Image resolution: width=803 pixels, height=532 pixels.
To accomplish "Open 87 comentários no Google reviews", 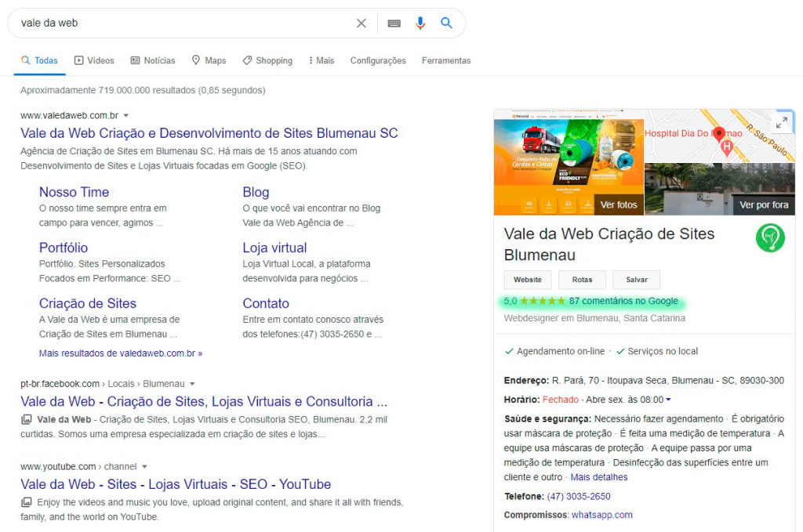I will (623, 301).
